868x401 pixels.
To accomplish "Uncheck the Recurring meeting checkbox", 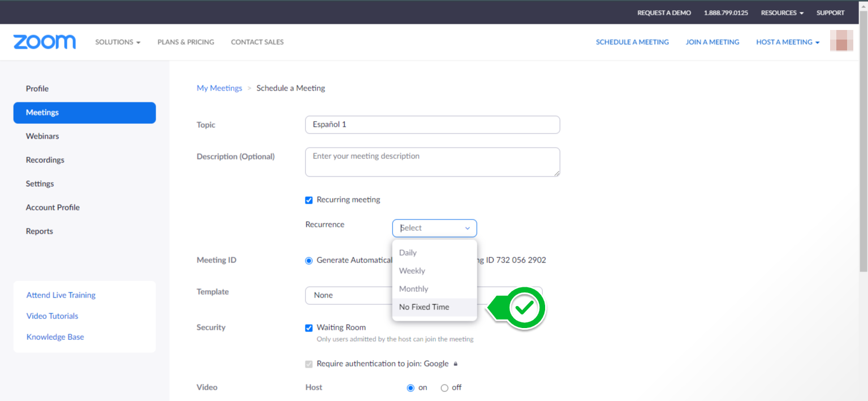I will (x=309, y=200).
